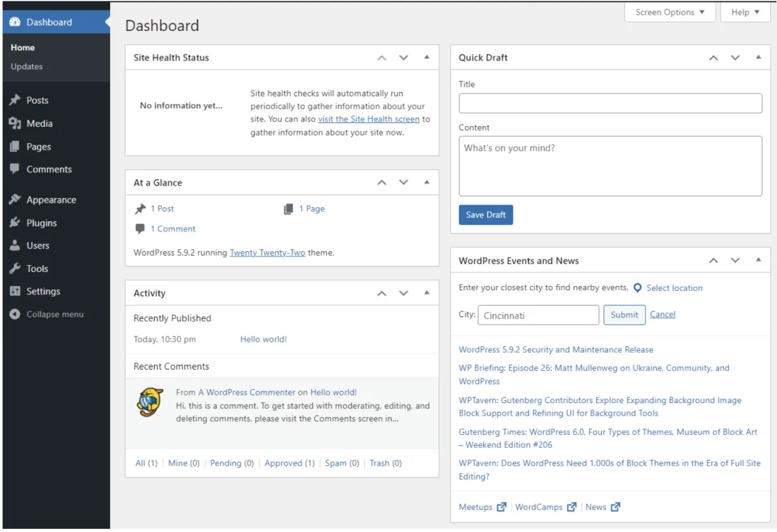777x532 pixels.
Task: Move Quick Draft panel down
Action: click(x=736, y=58)
